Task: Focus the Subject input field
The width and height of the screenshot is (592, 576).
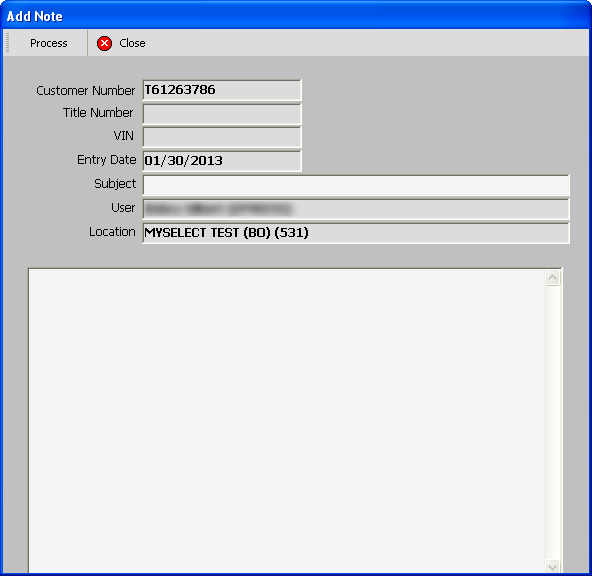Action: pyautogui.click(x=356, y=185)
